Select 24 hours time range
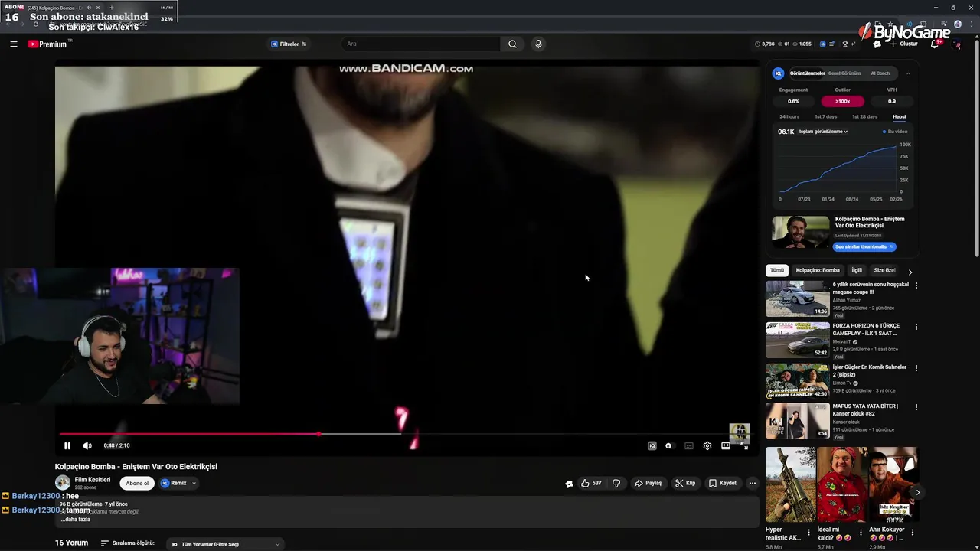Screen dimensions: 980x551 click(789, 116)
